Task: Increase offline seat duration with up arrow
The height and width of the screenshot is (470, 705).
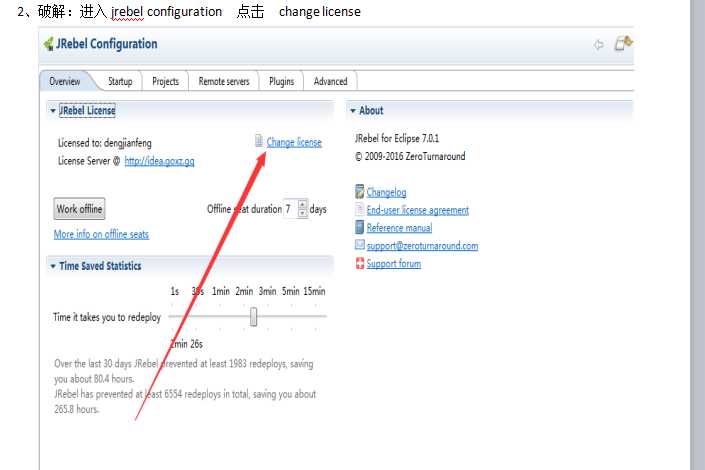Action: [x=303, y=204]
